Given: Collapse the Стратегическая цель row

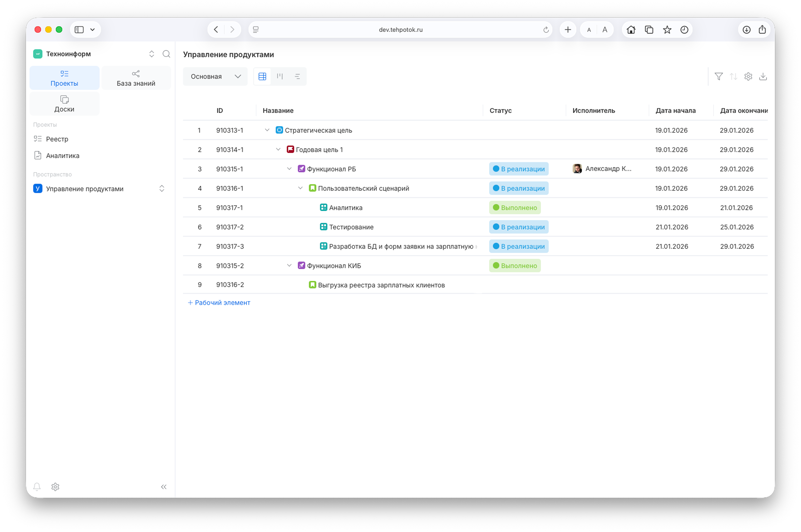Looking at the screenshot, I should tap(267, 130).
